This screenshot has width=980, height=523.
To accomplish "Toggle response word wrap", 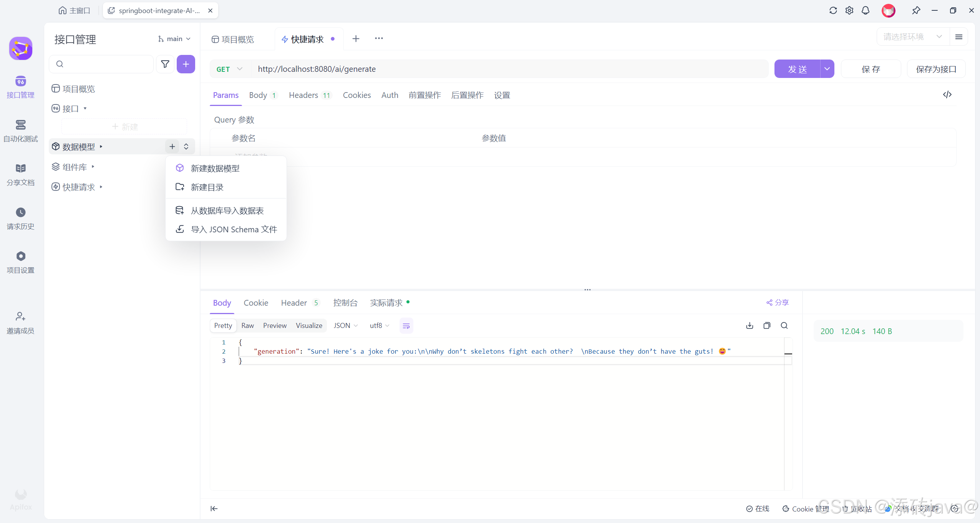I will coord(406,326).
